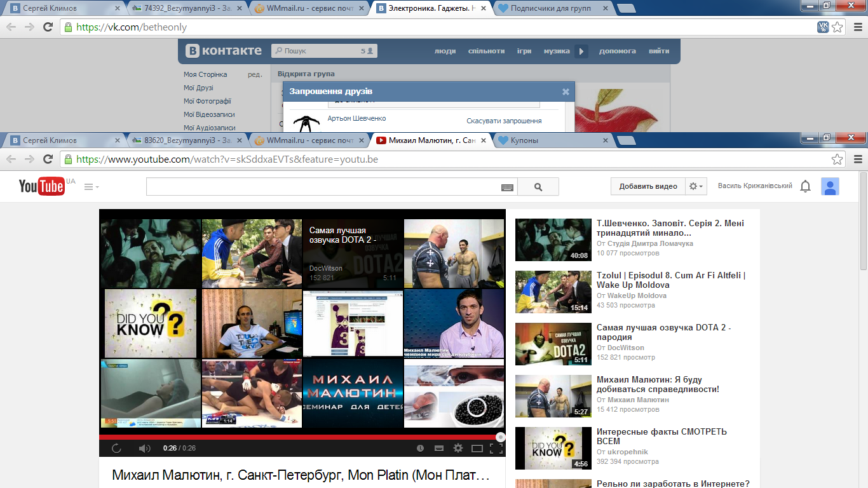This screenshot has width=868, height=488.
Task: Open the YouTube settings gear dropdown
Action: (696, 186)
